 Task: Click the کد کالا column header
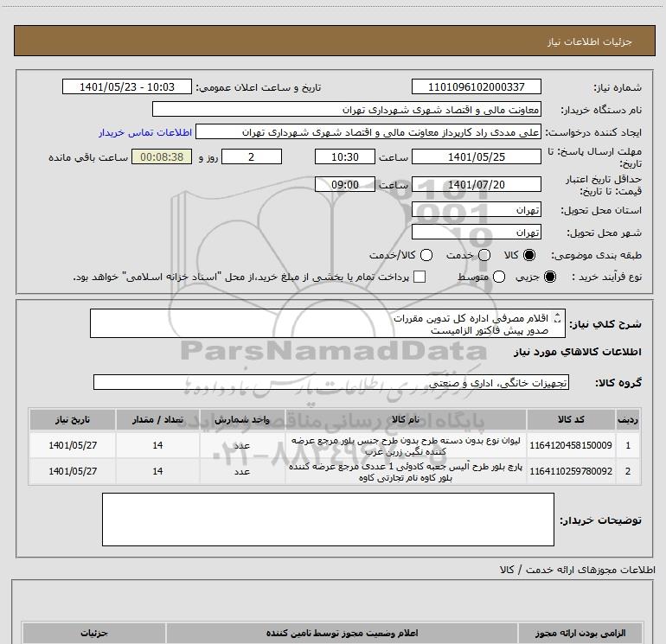(x=571, y=420)
